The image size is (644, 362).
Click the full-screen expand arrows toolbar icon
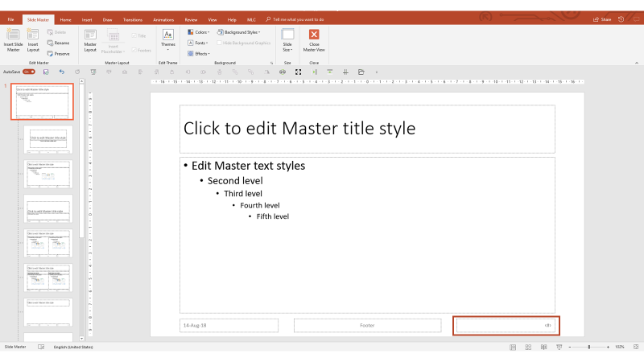[298, 72]
